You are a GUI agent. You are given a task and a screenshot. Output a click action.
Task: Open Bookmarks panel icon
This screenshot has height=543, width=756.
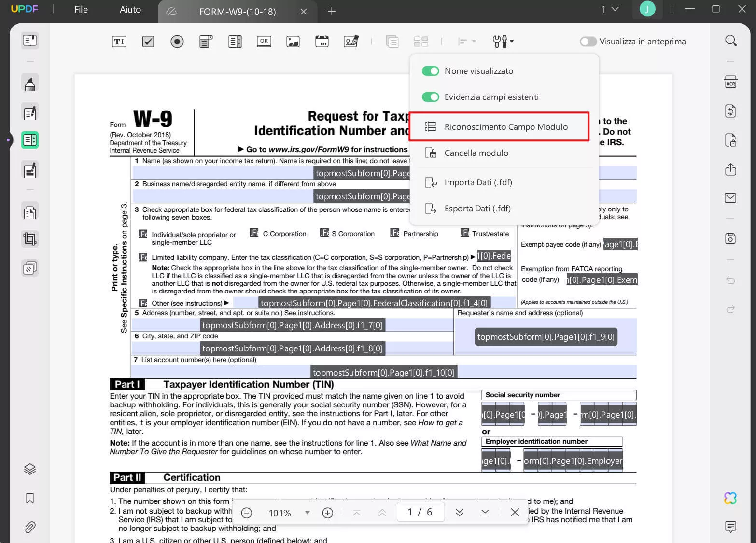click(30, 499)
